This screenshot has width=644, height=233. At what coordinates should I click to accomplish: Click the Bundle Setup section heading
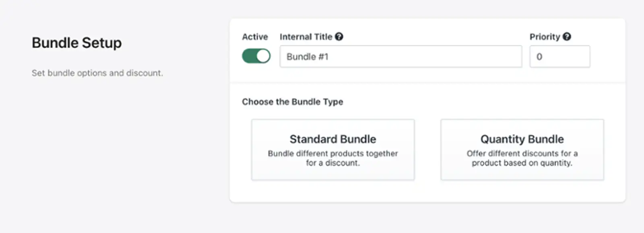pyautogui.click(x=77, y=43)
